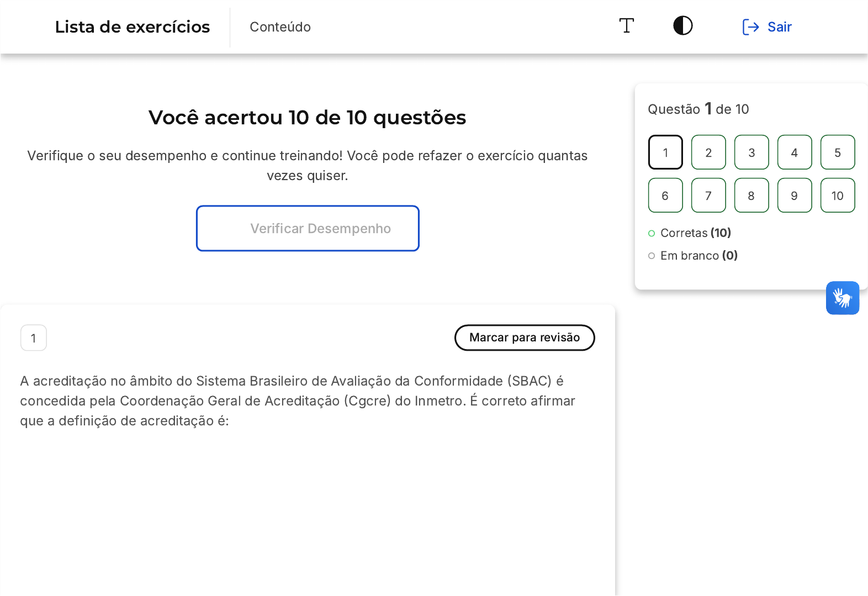The width and height of the screenshot is (868, 596).
Task: Click the text size T icon
Action: click(x=627, y=26)
